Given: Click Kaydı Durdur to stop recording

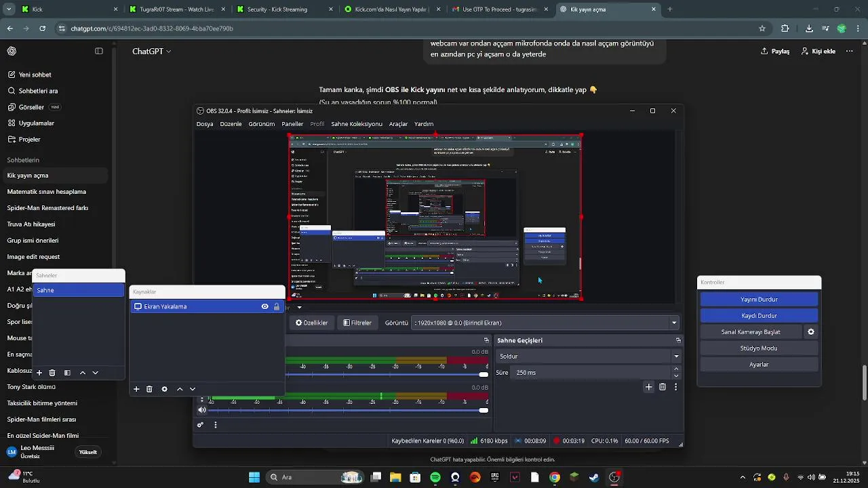Looking at the screenshot, I should (759, 316).
